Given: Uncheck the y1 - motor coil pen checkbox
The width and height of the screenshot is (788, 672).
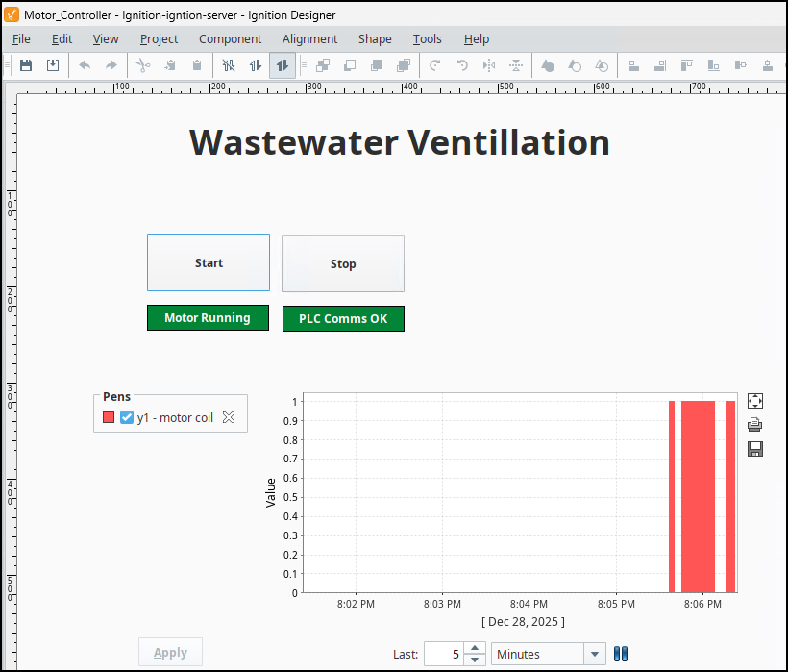Looking at the screenshot, I should 127,417.
